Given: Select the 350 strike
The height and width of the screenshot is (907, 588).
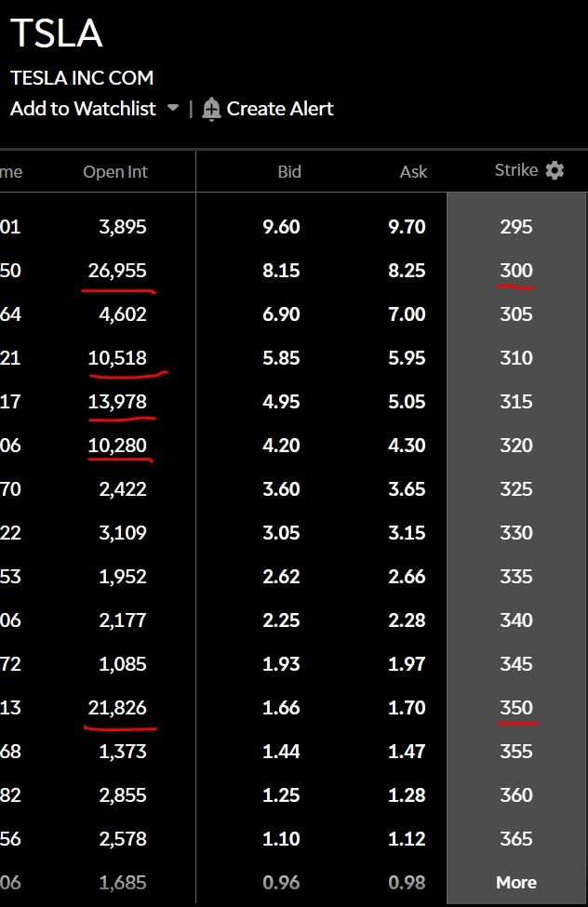Looking at the screenshot, I should [x=516, y=707].
